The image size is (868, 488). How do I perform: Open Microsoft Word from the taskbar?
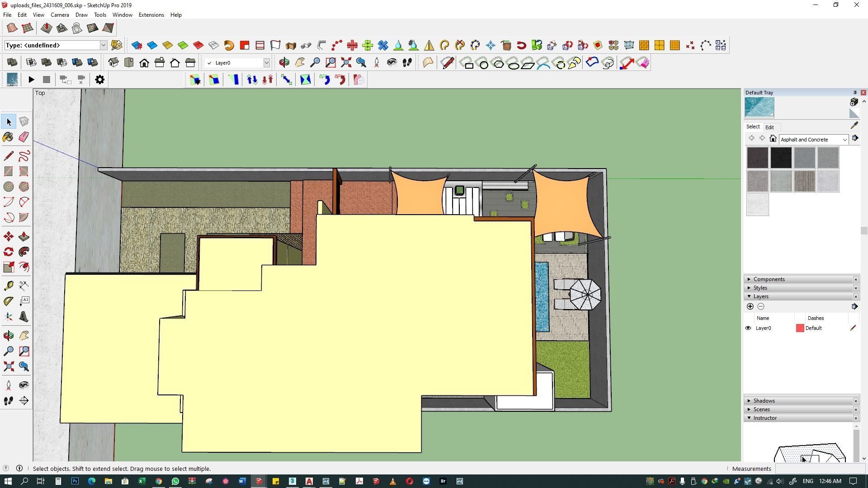point(242,481)
